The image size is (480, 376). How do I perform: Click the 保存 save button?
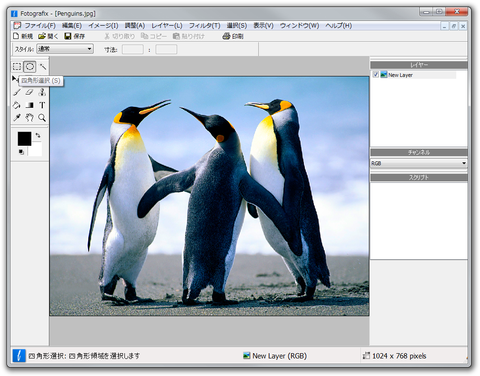click(75, 36)
